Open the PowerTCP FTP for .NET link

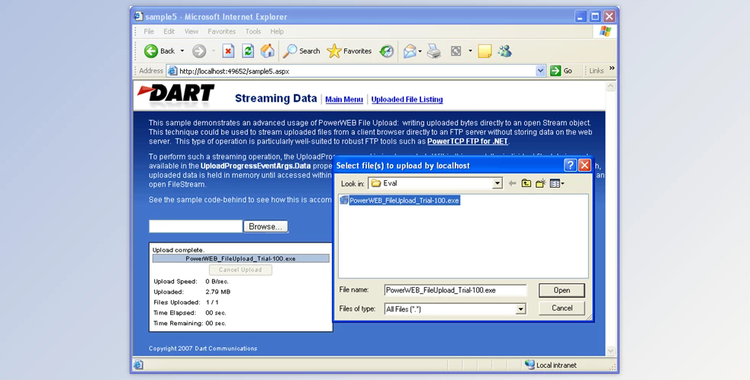[x=467, y=141]
